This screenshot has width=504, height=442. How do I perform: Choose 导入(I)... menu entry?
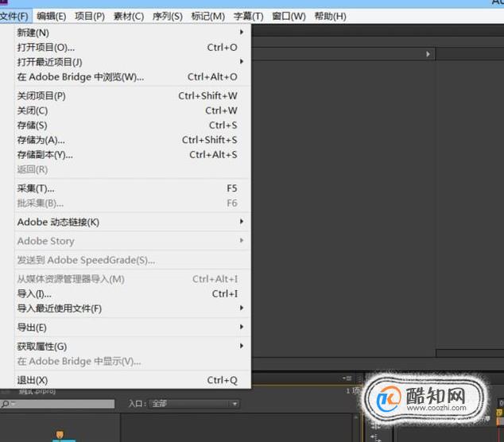(133, 293)
